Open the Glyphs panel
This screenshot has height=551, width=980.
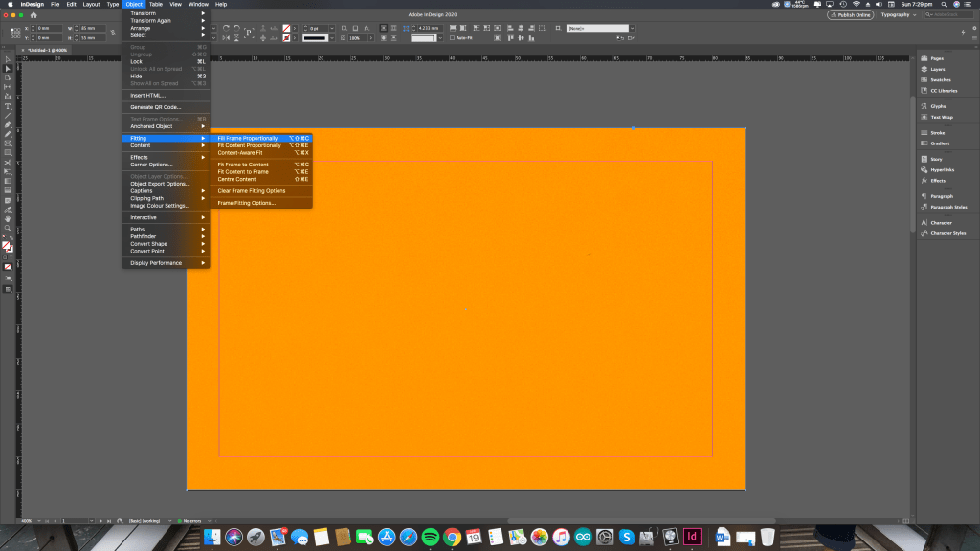coord(938,106)
